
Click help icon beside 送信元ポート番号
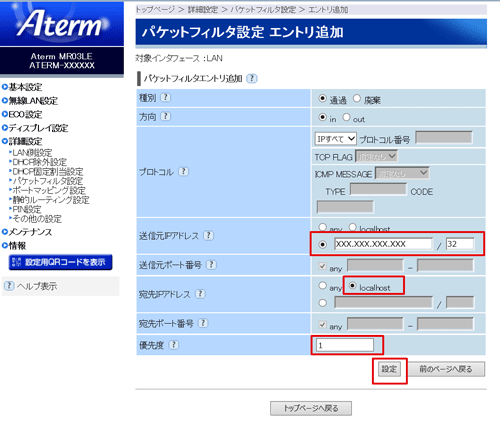point(211,265)
